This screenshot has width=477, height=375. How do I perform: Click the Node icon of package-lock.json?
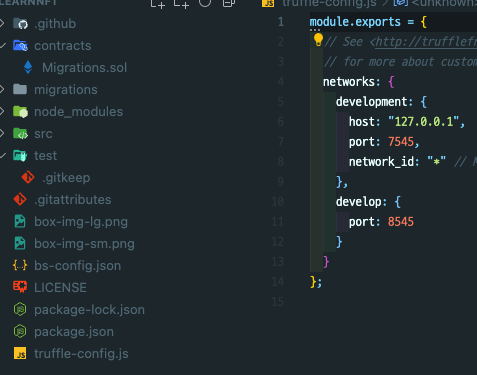[20, 309]
